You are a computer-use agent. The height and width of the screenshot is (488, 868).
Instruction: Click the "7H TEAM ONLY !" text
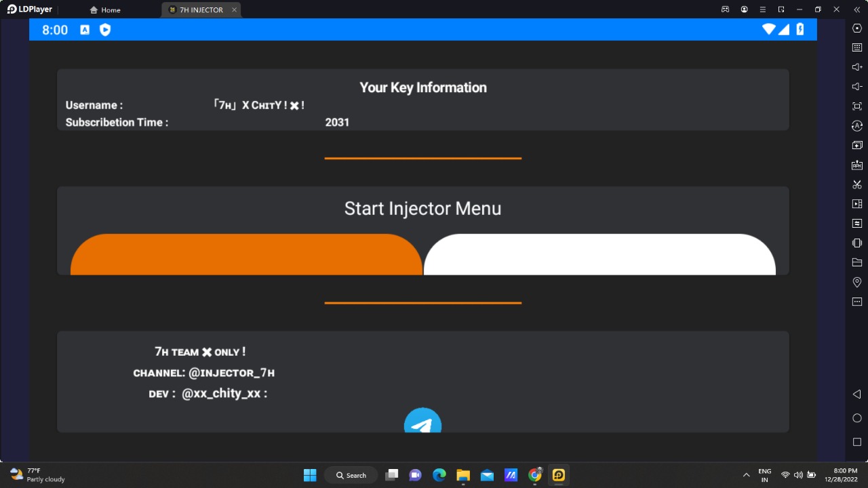(200, 352)
